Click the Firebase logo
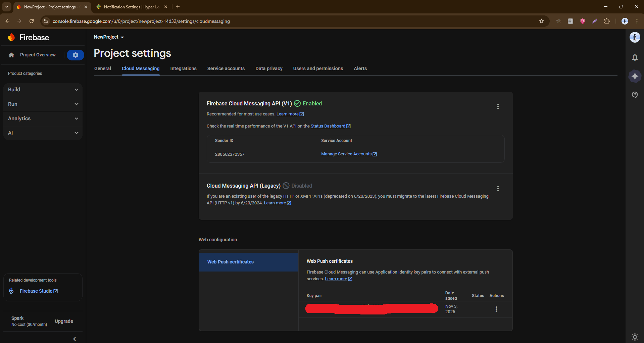The image size is (644, 343). [29, 37]
